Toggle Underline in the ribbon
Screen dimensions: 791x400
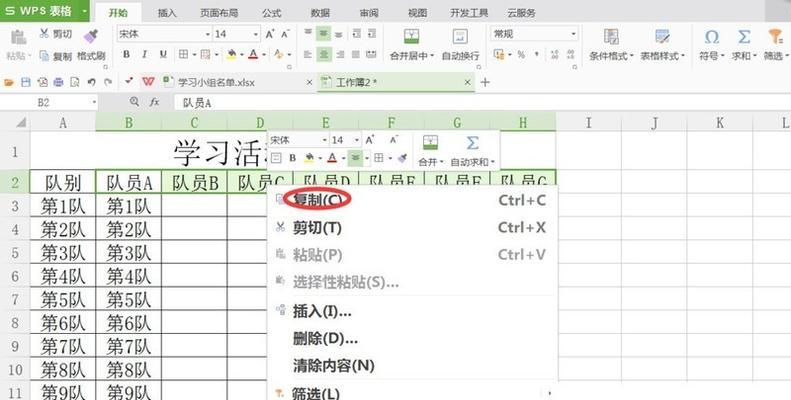click(163, 54)
